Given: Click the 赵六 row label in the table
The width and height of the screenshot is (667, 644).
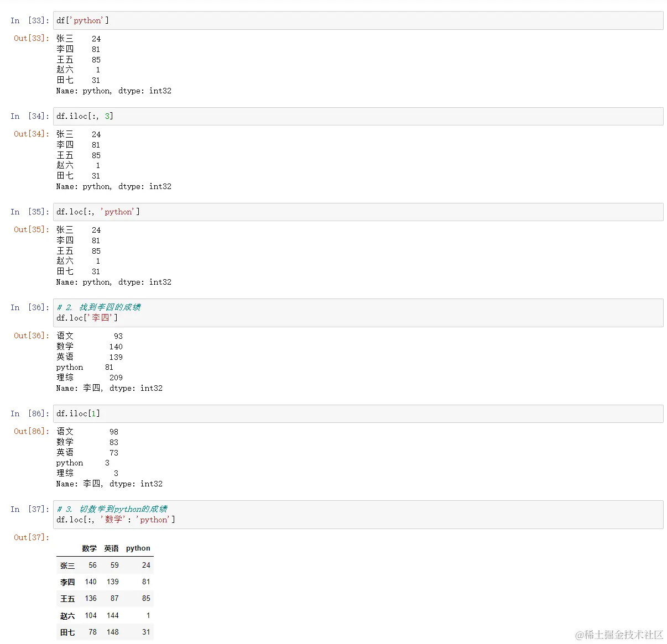Looking at the screenshot, I should (x=67, y=616).
